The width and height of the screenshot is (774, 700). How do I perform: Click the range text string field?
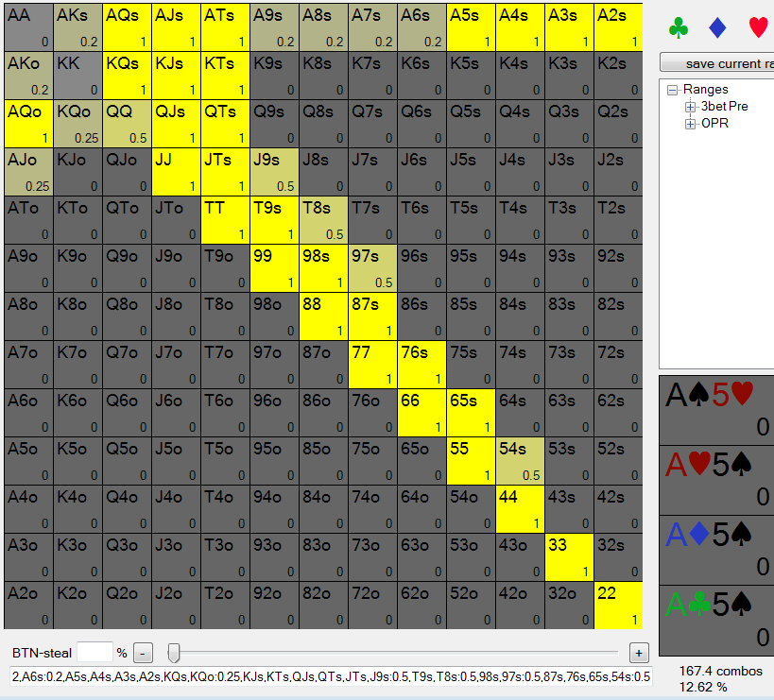[x=331, y=676]
